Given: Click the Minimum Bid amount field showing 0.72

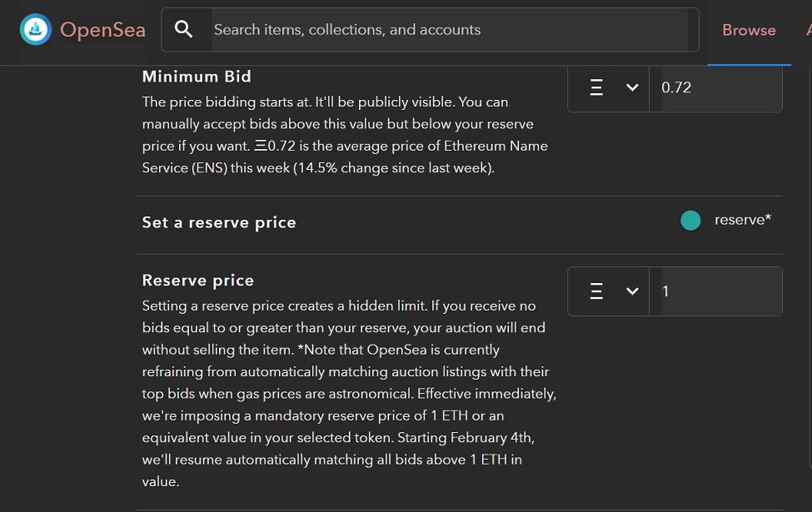Looking at the screenshot, I should tap(715, 88).
